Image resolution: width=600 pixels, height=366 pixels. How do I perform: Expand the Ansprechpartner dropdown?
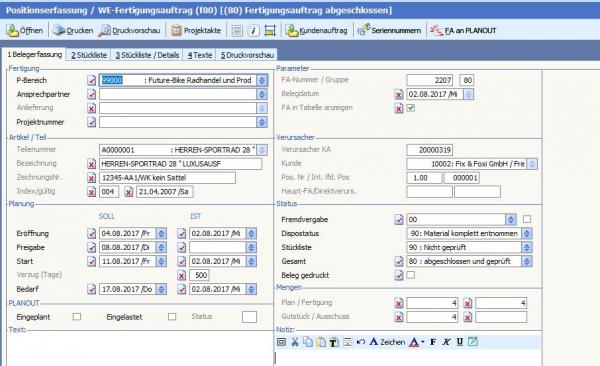262,94
